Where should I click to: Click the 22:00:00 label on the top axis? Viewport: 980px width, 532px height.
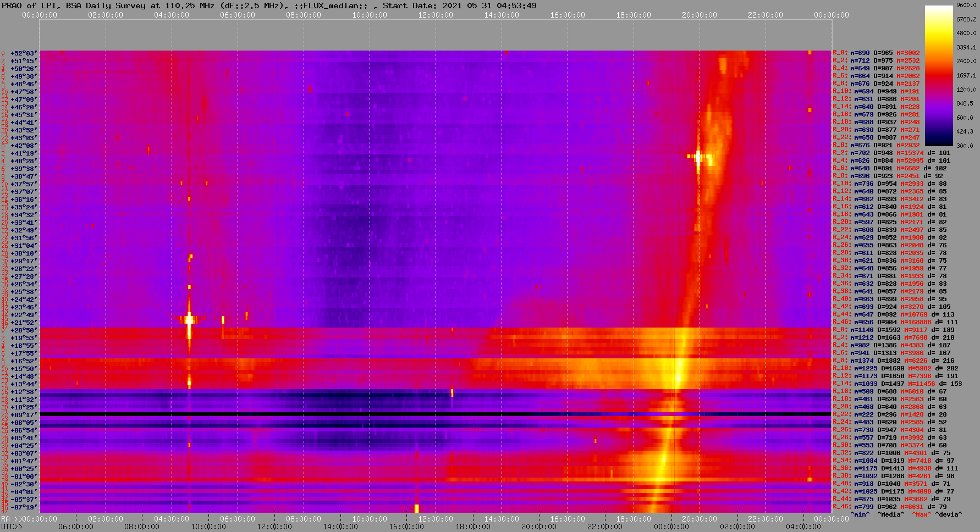point(766,15)
